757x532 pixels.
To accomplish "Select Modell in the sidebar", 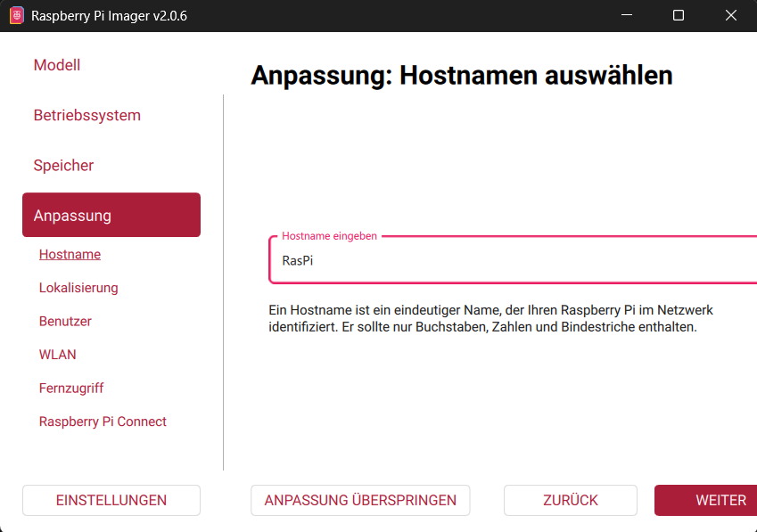I will (56, 64).
